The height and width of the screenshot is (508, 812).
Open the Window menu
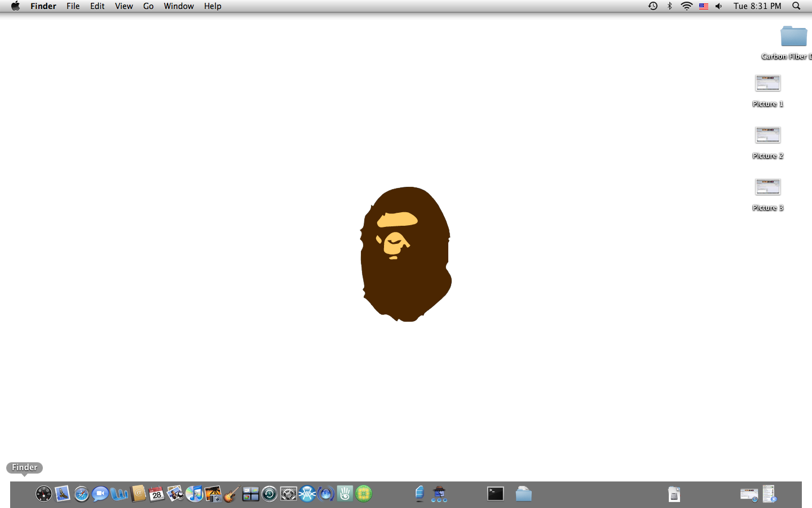pos(179,6)
